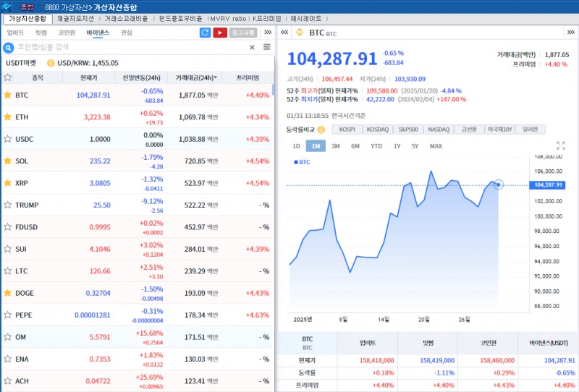Image resolution: width=579 pixels, height=392 pixels.
Task: Set chart range to MAX
Action: (x=436, y=146)
